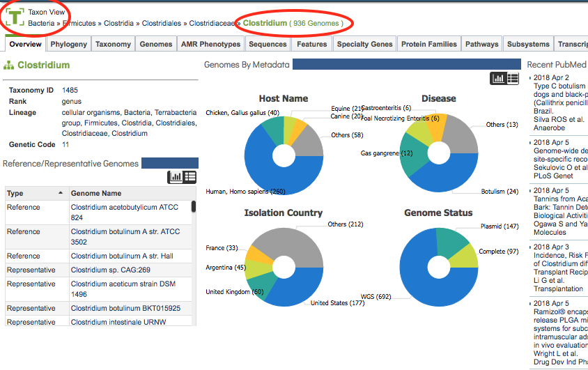Go to Clostridiales in the breadcrumb

tap(161, 23)
